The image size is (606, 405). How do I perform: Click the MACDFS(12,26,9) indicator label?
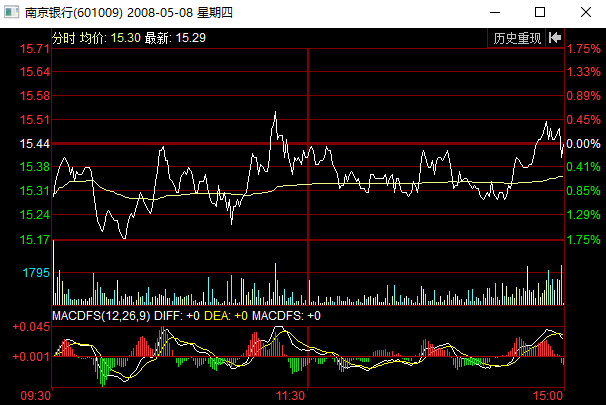pyautogui.click(x=101, y=316)
